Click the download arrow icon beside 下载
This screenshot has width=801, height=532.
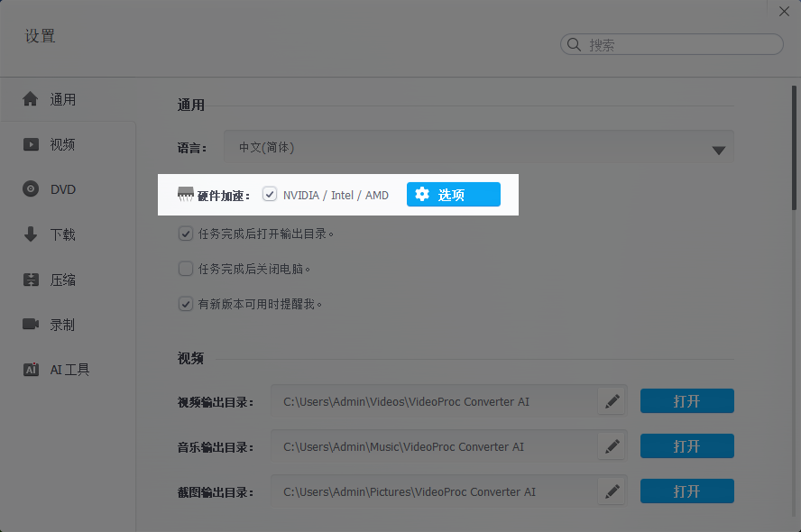tap(31, 234)
